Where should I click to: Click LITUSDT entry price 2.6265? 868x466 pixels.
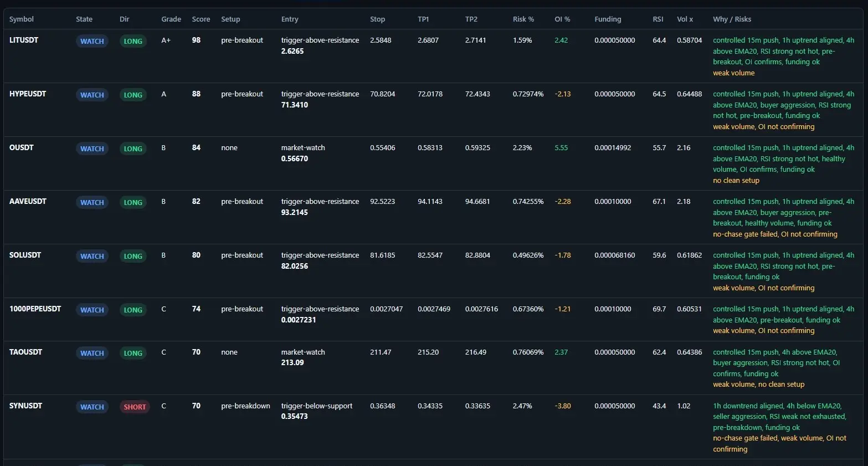pos(292,51)
